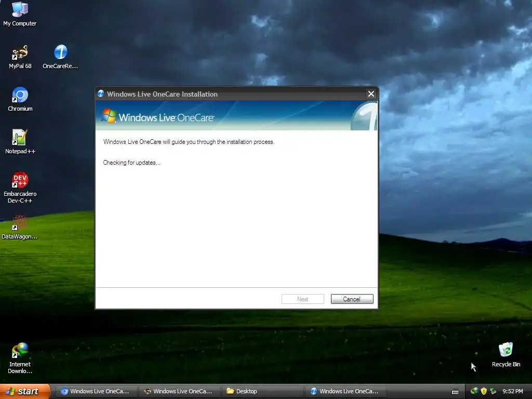Open the My Computer desktop icon
Screen dimensions: 532x399
click(20, 14)
